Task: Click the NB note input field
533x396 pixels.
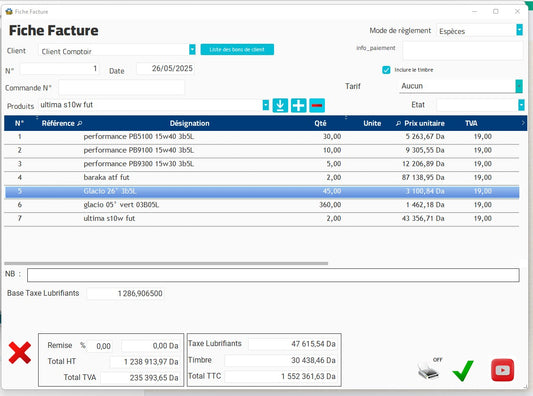Action: (273, 275)
